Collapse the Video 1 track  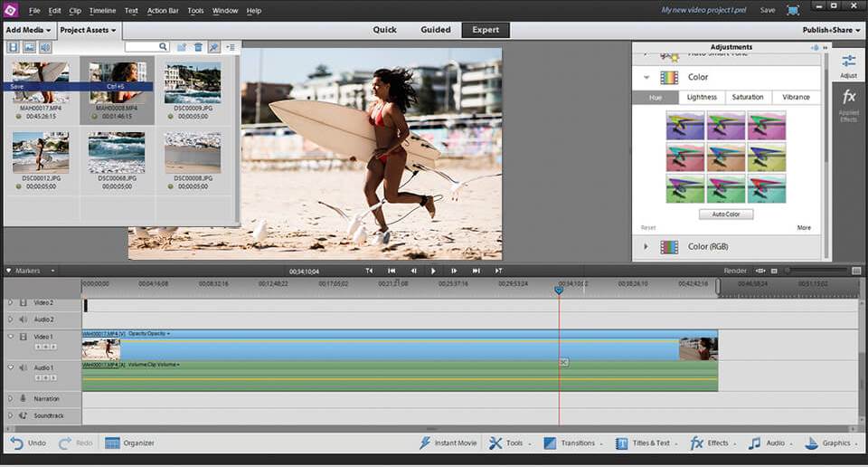coord(10,337)
